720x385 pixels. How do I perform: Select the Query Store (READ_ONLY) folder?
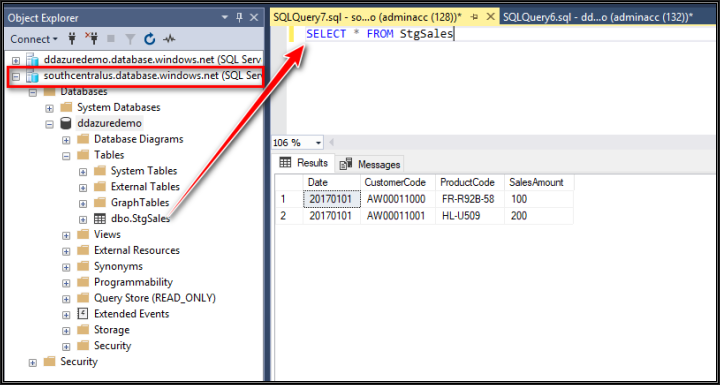pos(155,298)
